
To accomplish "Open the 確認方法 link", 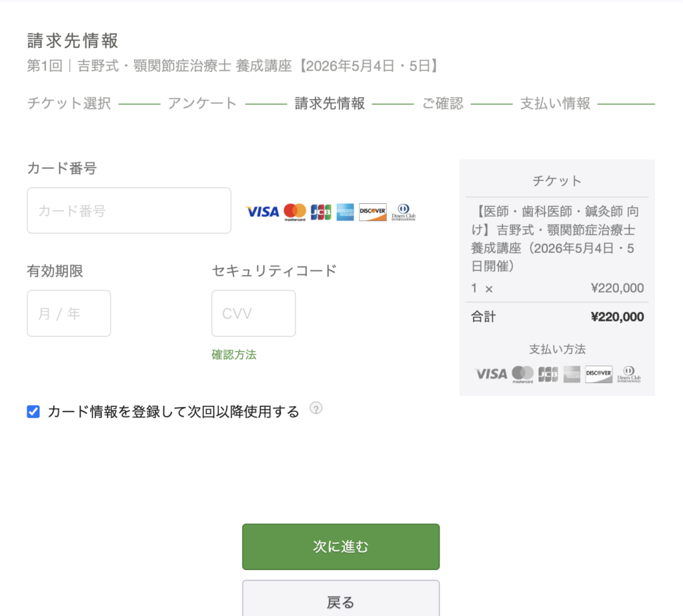I will [x=233, y=355].
